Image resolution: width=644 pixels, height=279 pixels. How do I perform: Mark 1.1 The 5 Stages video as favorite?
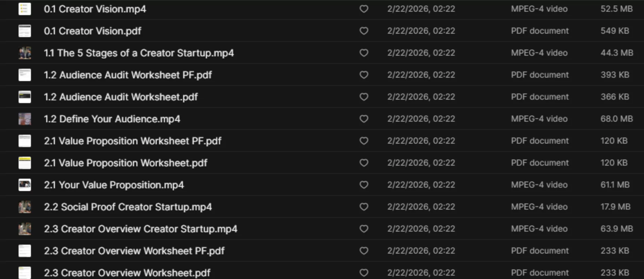coord(364,53)
